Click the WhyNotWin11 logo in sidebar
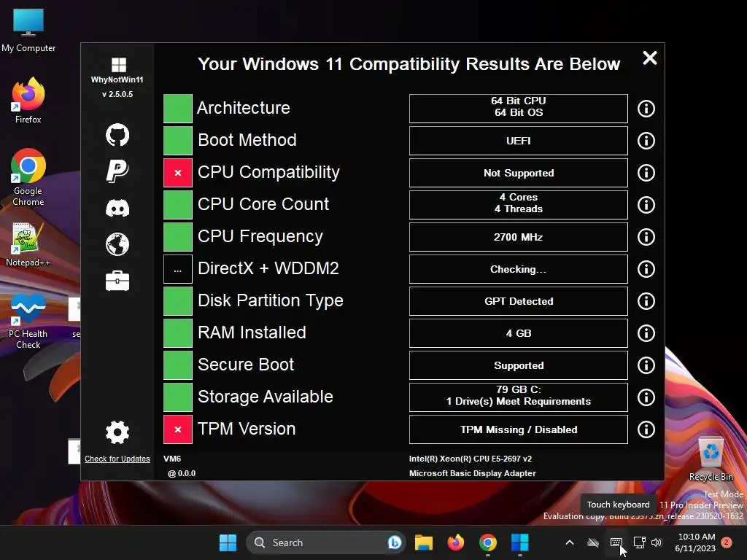 (x=119, y=65)
